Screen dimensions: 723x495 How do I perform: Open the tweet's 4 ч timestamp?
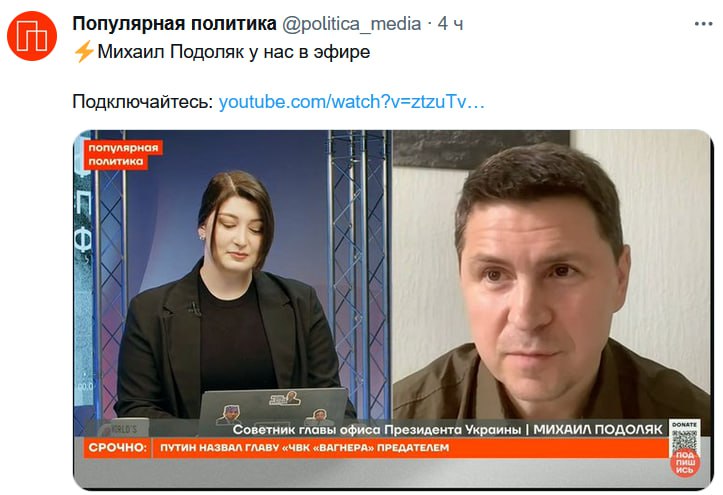(x=450, y=24)
